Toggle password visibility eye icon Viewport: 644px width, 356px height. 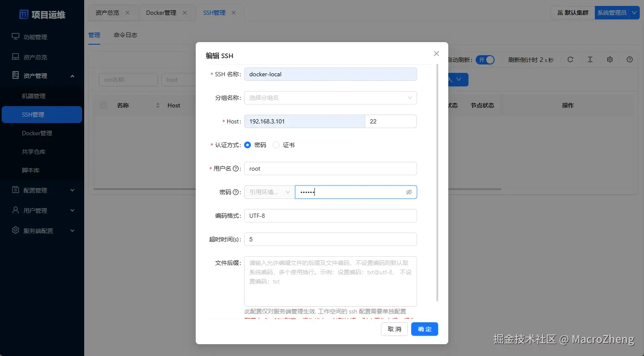click(x=409, y=192)
